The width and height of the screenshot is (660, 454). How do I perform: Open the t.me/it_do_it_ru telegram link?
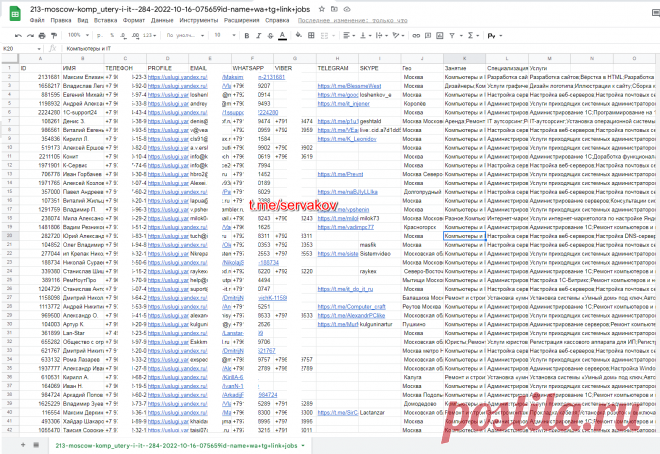tap(345, 289)
